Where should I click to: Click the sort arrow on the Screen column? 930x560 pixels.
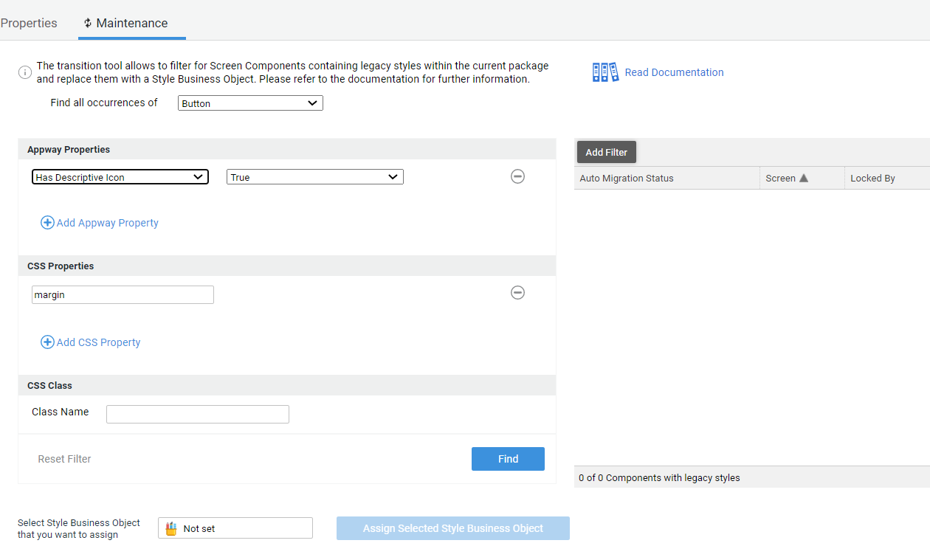point(803,177)
